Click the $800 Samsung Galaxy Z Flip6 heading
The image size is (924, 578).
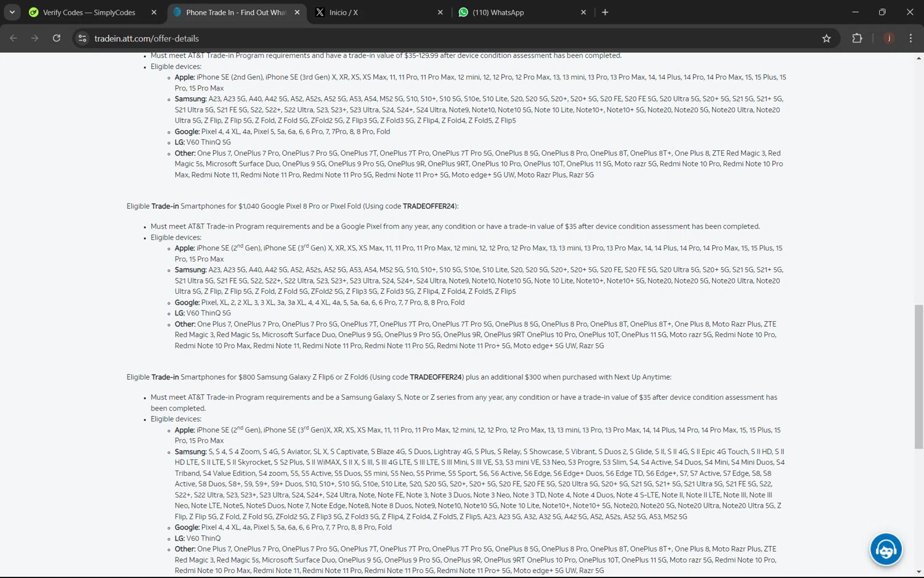coord(399,377)
